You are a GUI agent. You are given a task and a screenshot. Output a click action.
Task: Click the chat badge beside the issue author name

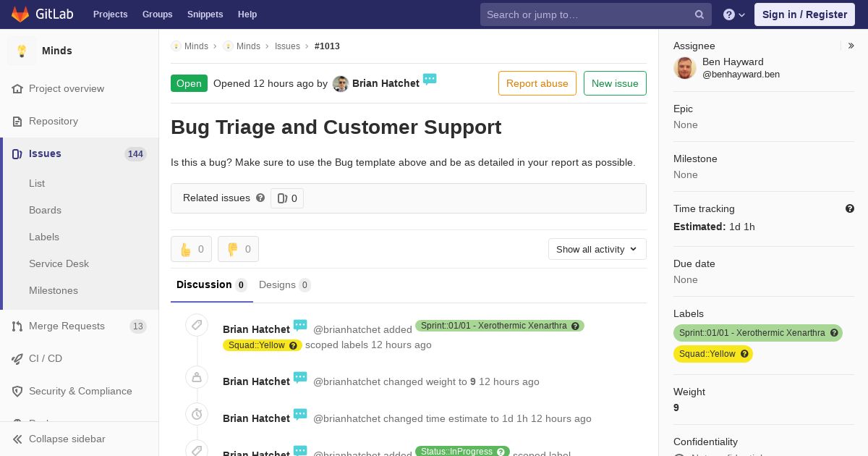430,79
